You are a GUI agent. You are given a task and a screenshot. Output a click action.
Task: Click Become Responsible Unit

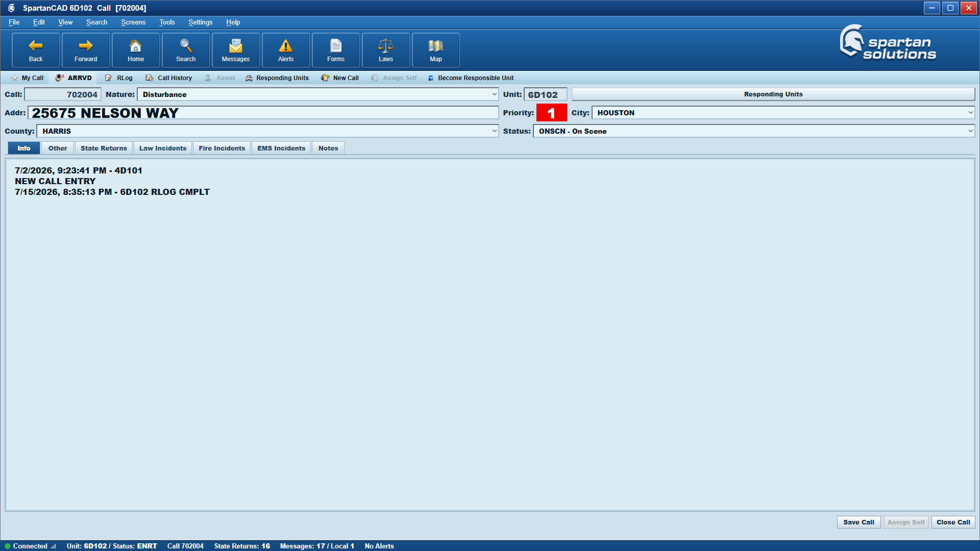pos(471,78)
